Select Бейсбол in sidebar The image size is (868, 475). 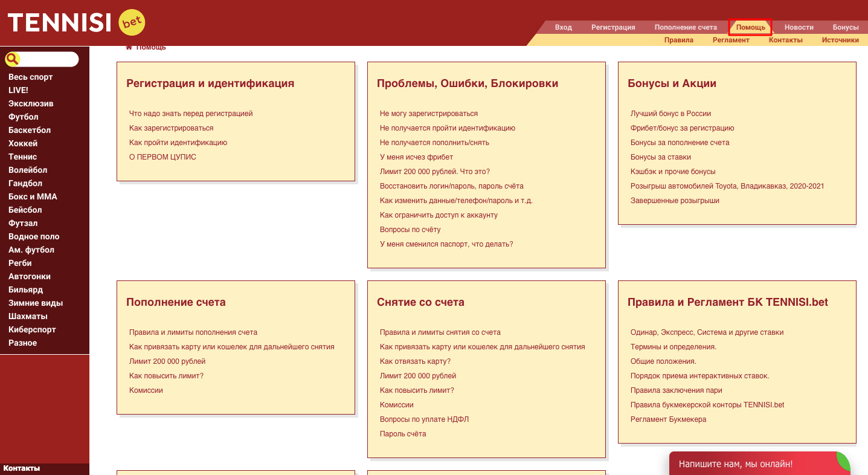pos(25,210)
